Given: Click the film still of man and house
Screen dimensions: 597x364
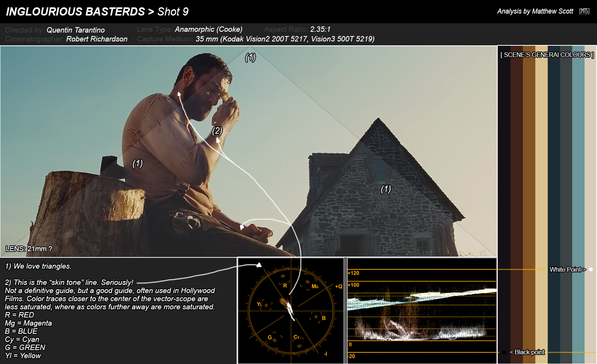Looking at the screenshot, I should coord(249,152).
